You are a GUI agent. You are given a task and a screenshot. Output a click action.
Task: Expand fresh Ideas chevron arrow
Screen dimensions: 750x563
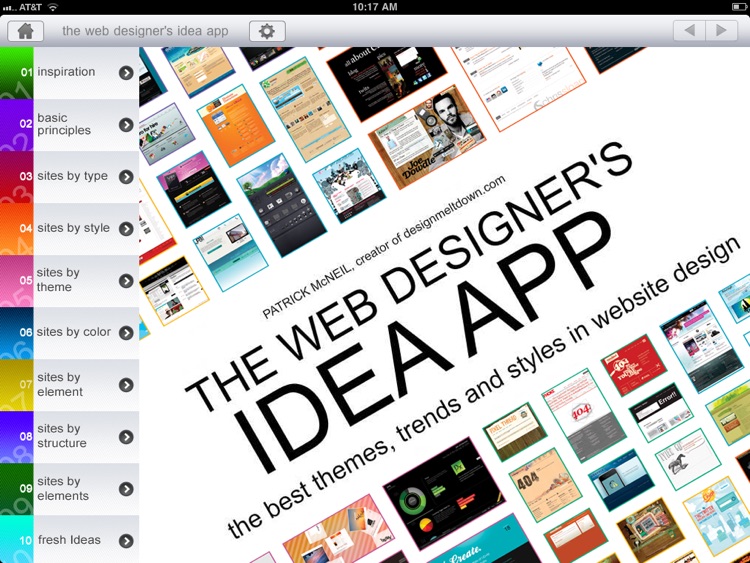pos(126,541)
